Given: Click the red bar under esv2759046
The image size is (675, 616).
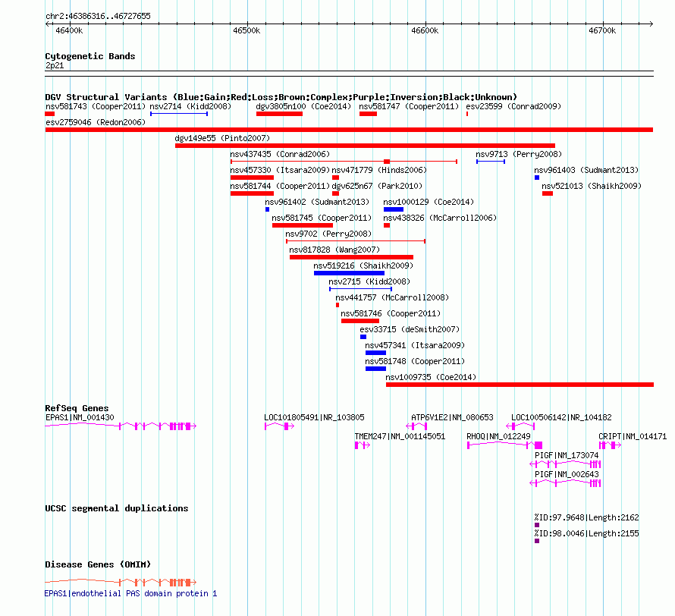Looking at the screenshot, I should pos(349,130).
